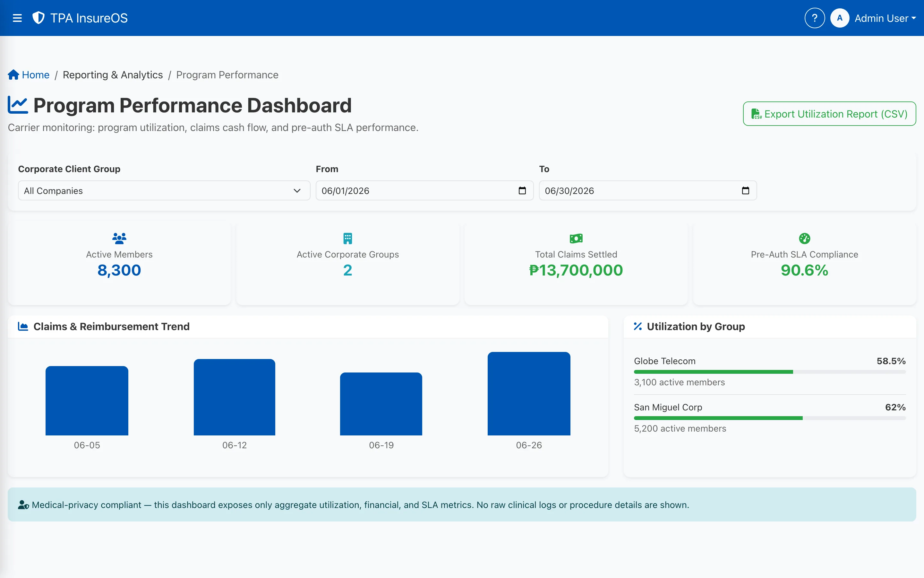Open the Corporate Client Group dropdown

(164, 190)
